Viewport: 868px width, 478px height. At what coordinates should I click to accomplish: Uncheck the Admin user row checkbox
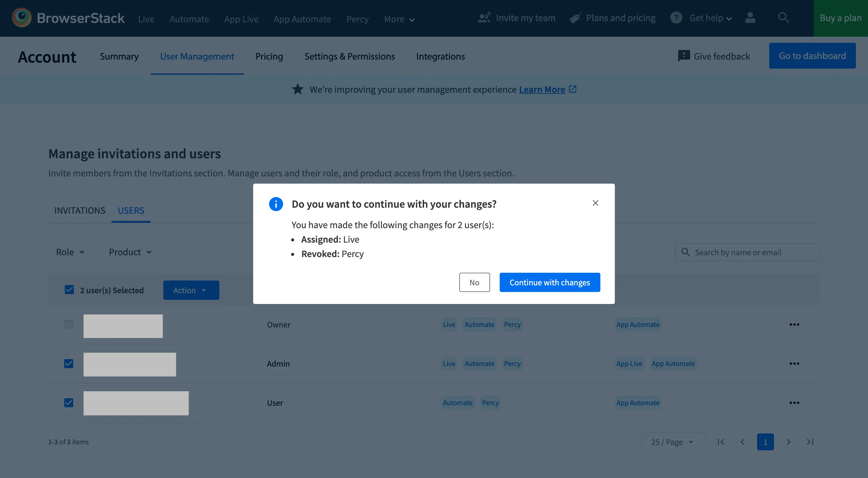(68, 364)
